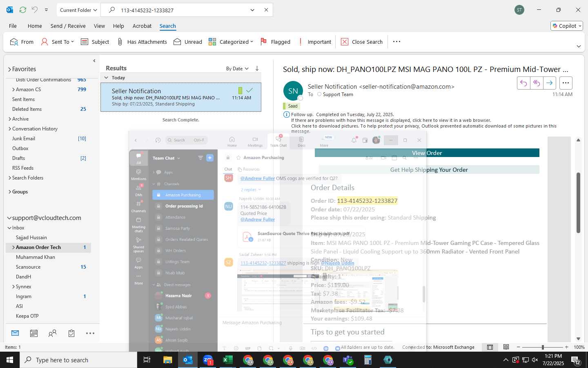Viewport: 588px width, 368px height.
Task: Open the Drafts folder
Action: (x=18, y=158)
